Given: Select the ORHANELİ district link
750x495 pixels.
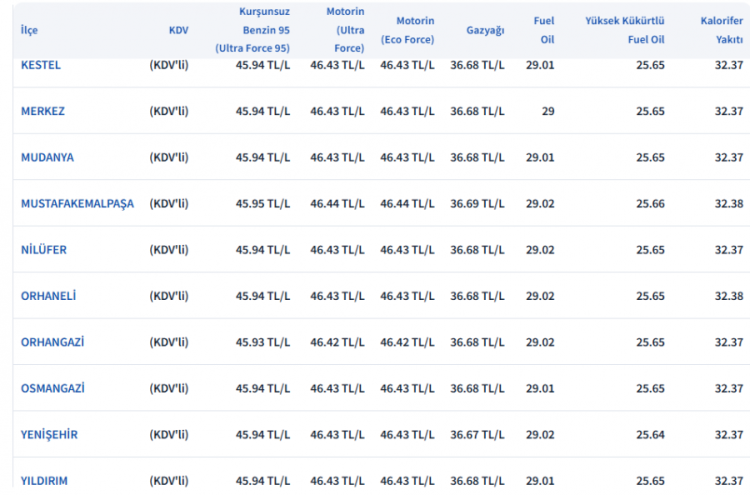Looking at the screenshot, I should (49, 296).
